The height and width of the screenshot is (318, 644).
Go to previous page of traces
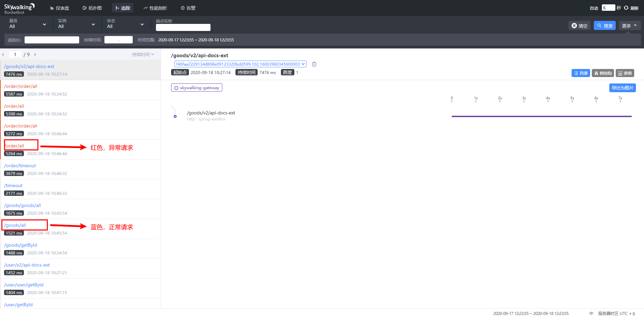[3, 55]
